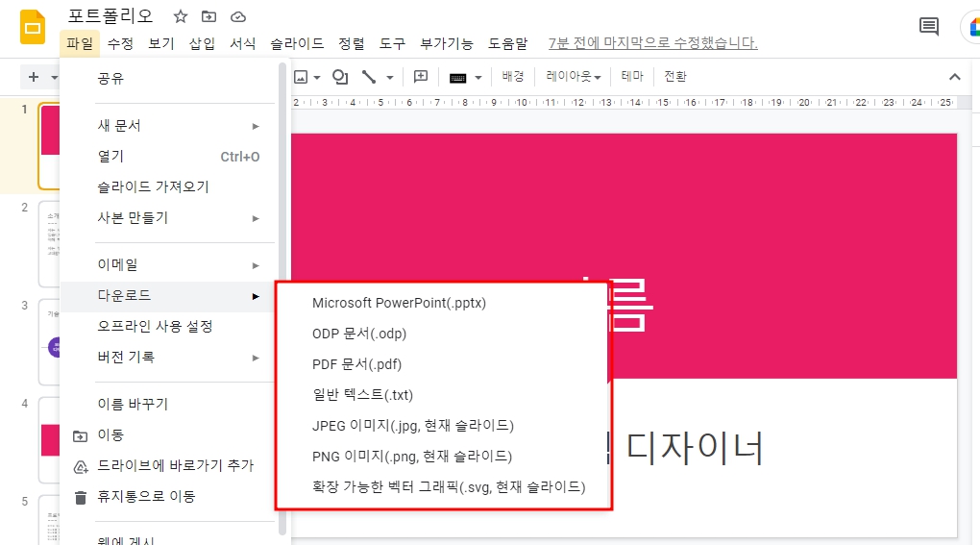
Task: Choose 휴지통으로 이동 menu item
Action: pos(167,497)
